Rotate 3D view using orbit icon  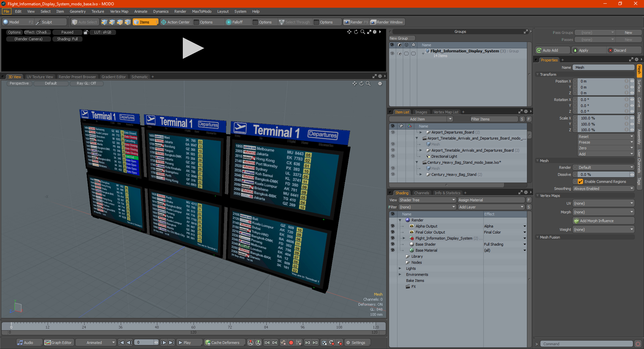(x=361, y=84)
